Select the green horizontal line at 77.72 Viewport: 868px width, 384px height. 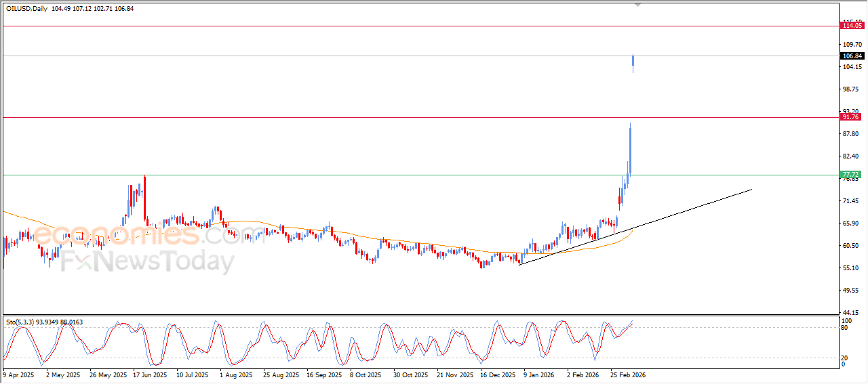pos(339,175)
